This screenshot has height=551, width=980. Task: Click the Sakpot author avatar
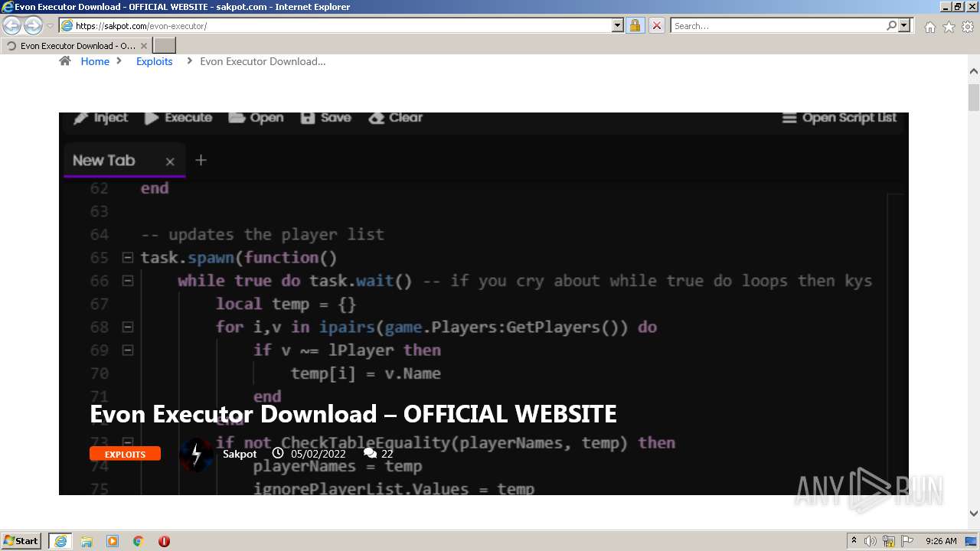click(196, 455)
